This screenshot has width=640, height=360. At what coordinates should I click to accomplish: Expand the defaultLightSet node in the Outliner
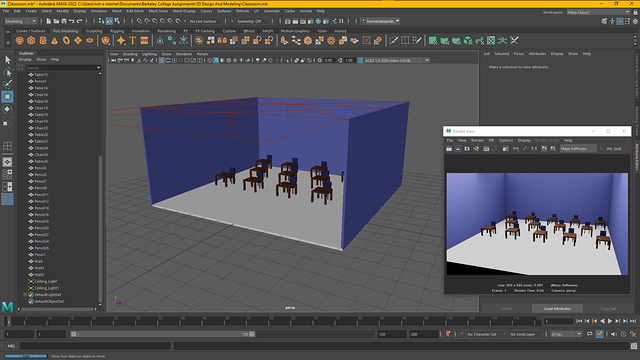click(25, 295)
